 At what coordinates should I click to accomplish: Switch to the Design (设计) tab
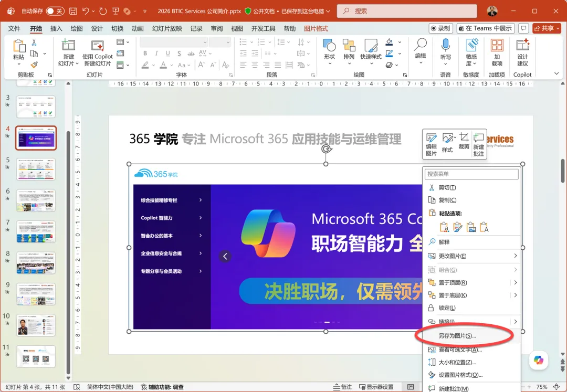(x=97, y=28)
